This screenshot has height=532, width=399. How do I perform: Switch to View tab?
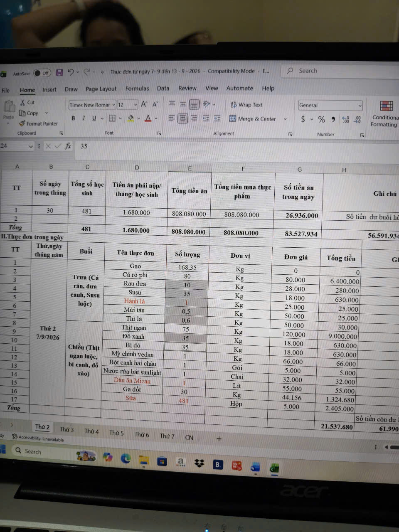point(212,88)
